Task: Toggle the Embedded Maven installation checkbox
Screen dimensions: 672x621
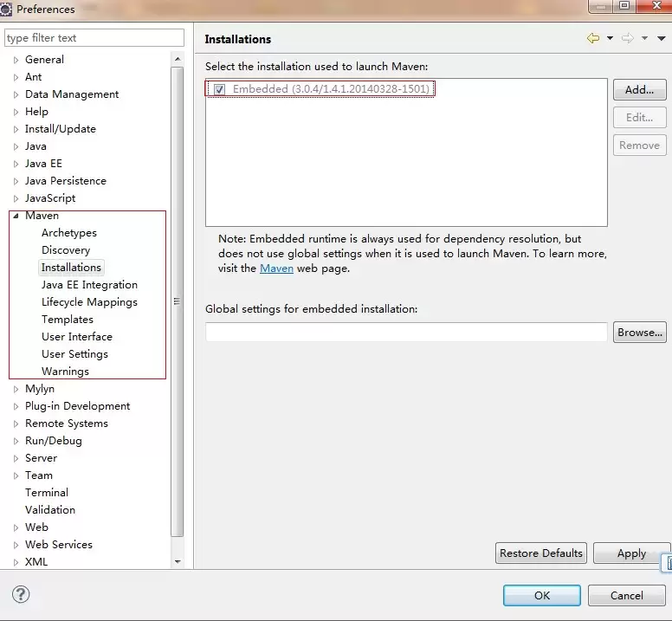Action: [x=219, y=89]
